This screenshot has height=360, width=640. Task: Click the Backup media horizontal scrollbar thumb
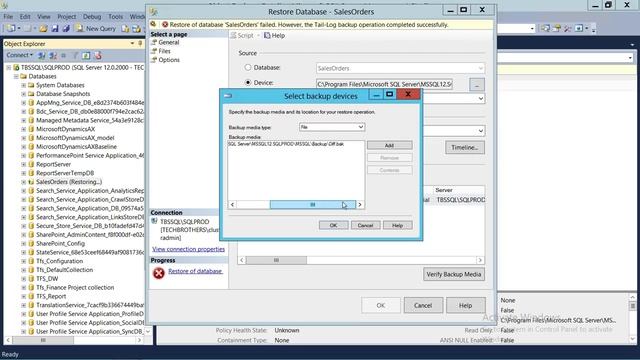tap(313, 204)
